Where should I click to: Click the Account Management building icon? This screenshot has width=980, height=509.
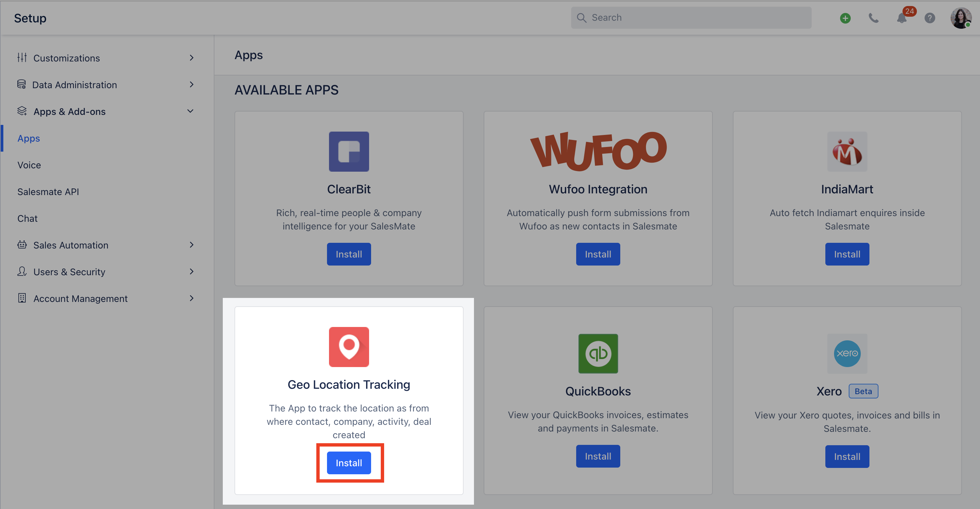[x=22, y=298]
